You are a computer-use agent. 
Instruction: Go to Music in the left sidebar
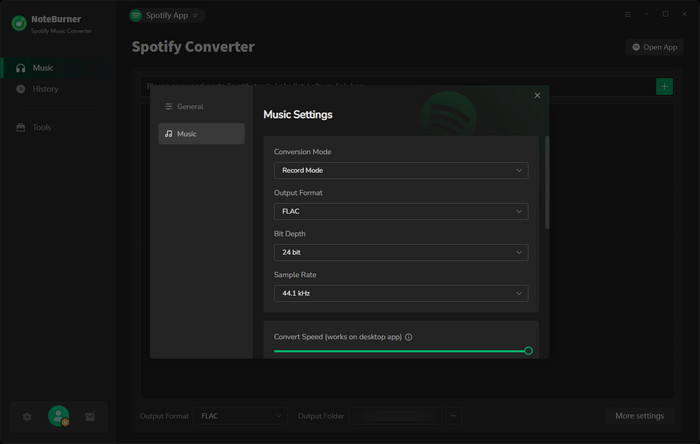(43, 68)
